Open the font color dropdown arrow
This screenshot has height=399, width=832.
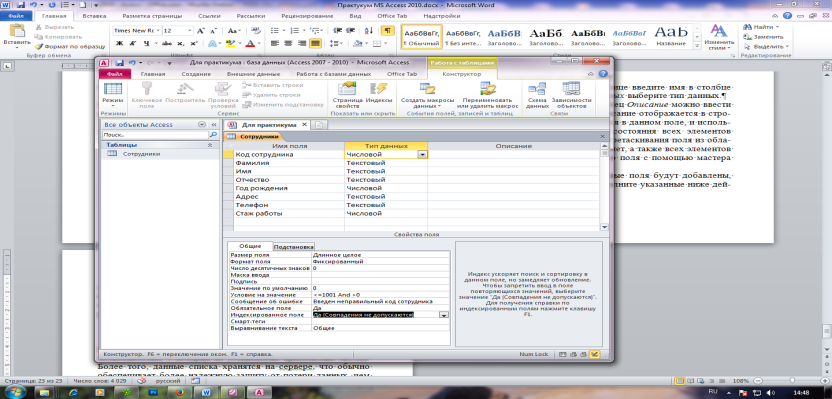[258, 43]
